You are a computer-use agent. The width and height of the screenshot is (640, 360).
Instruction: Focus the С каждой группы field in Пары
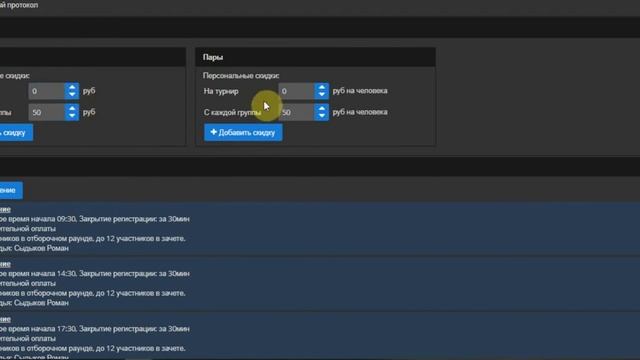[296, 112]
